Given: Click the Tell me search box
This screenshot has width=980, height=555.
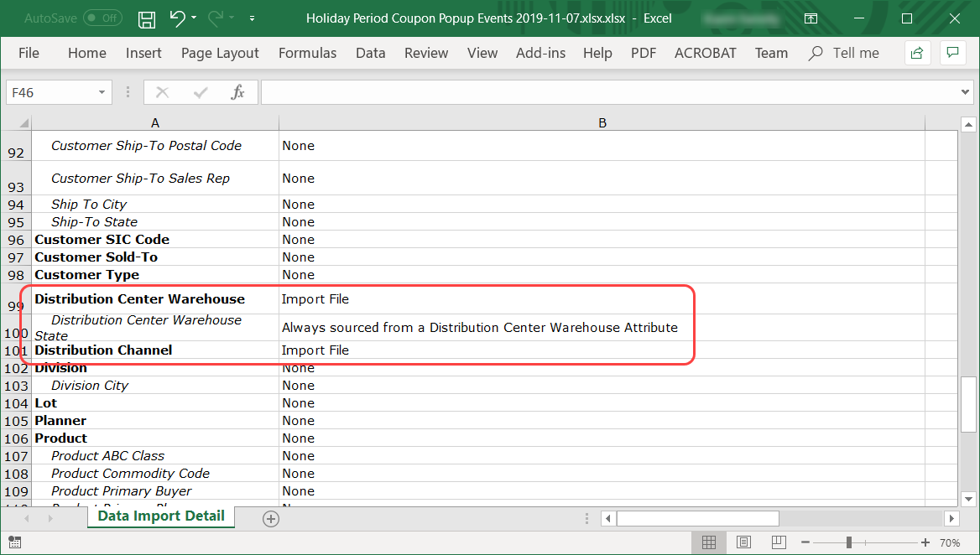Looking at the screenshot, I should point(855,53).
